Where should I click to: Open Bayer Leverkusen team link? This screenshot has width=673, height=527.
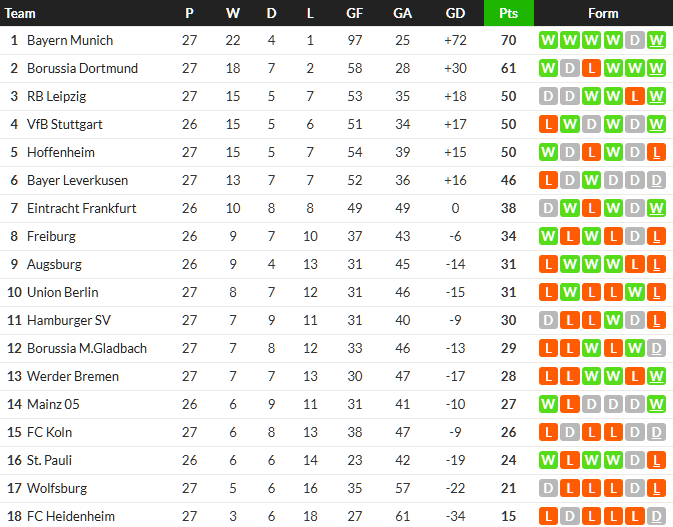coord(79,181)
